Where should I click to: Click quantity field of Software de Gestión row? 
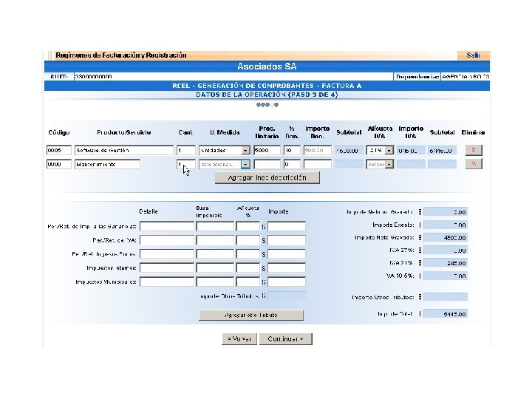point(186,150)
